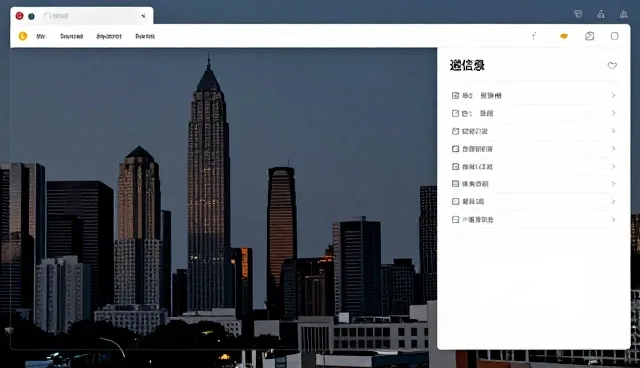Viewport: 640px width, 368px height.
Task: Click the empty square icon of the seventh row
Action: pyautogui.click(x=456, y=202)
